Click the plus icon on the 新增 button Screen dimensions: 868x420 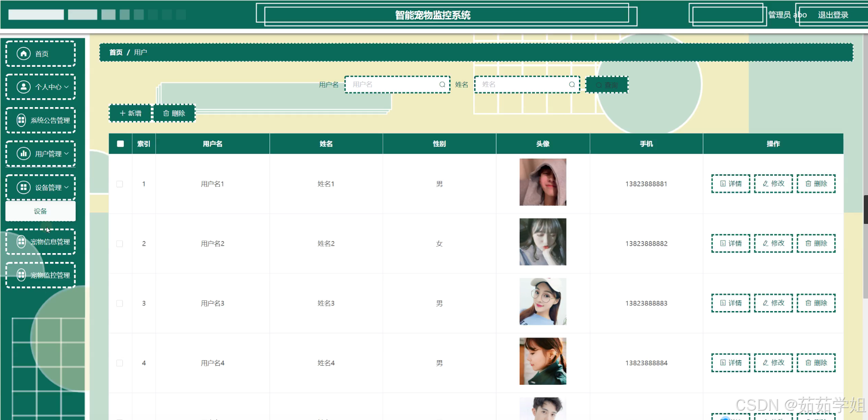122,113
